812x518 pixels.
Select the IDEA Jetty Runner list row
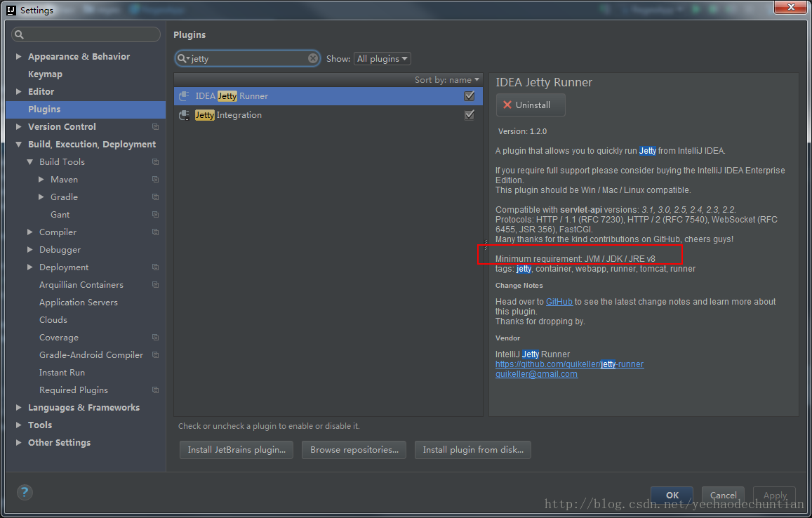tap(328, 96)
